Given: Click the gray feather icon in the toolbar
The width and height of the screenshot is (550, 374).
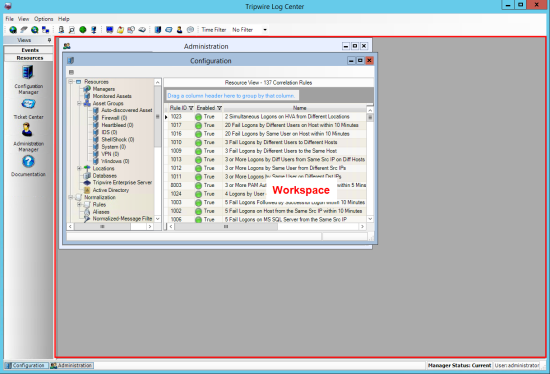Looking at the screenshot, I should click(x=24, y=30).
